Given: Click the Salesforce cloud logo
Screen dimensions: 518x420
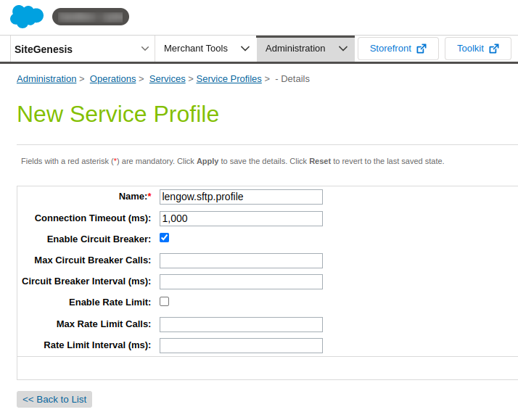Looking at the screenshot, I should 27,16.
